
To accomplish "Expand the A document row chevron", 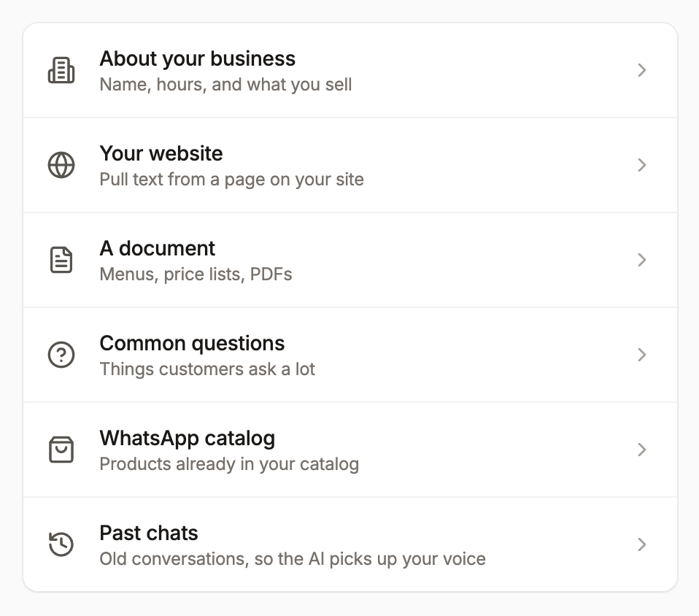I will point(642,260).
